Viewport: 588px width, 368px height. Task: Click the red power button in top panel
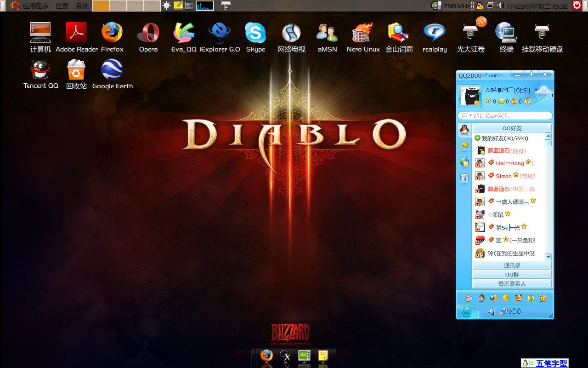click(577, 6)
